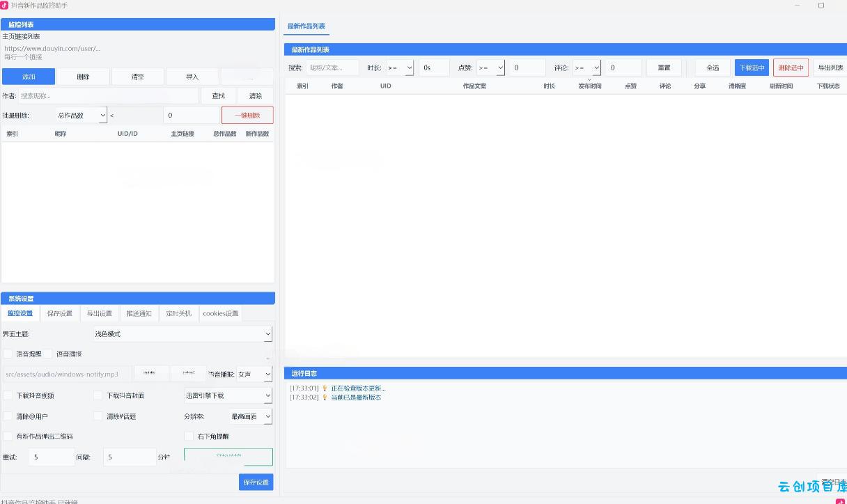Enable the 语音播报 checkbox

click(x=48, y=354)
